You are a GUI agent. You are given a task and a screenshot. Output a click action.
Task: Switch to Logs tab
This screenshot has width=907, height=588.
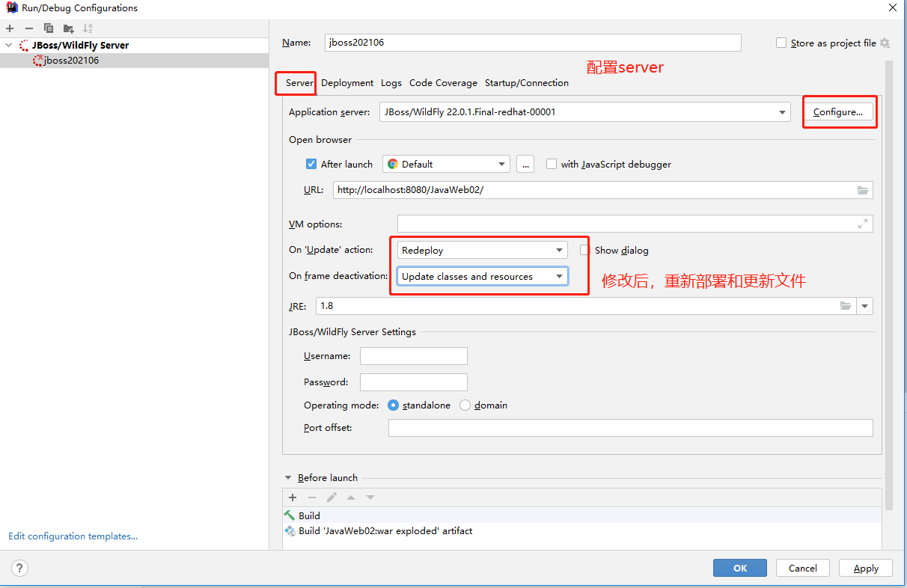(x=391, y=83)
